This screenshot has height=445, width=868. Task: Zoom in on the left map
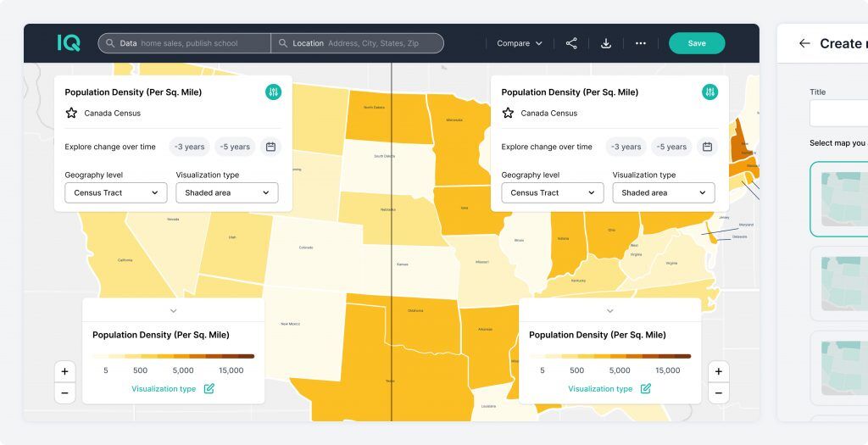tap(64, 371)
